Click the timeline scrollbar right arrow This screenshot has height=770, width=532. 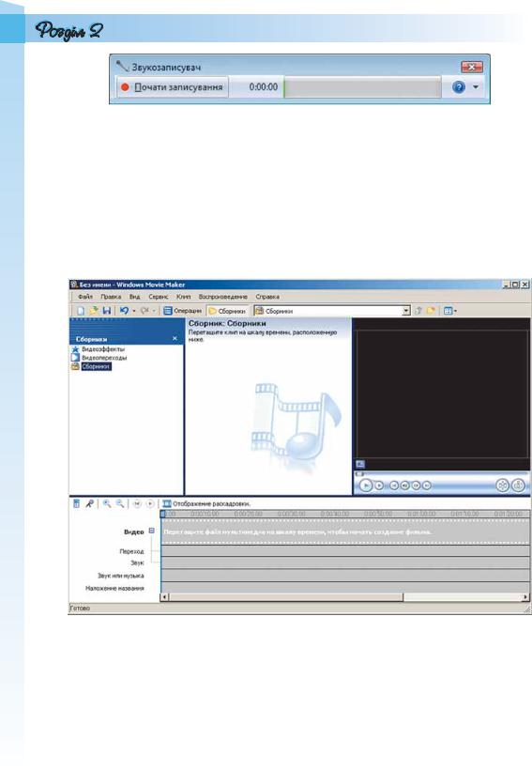click(x=525, y=597)
